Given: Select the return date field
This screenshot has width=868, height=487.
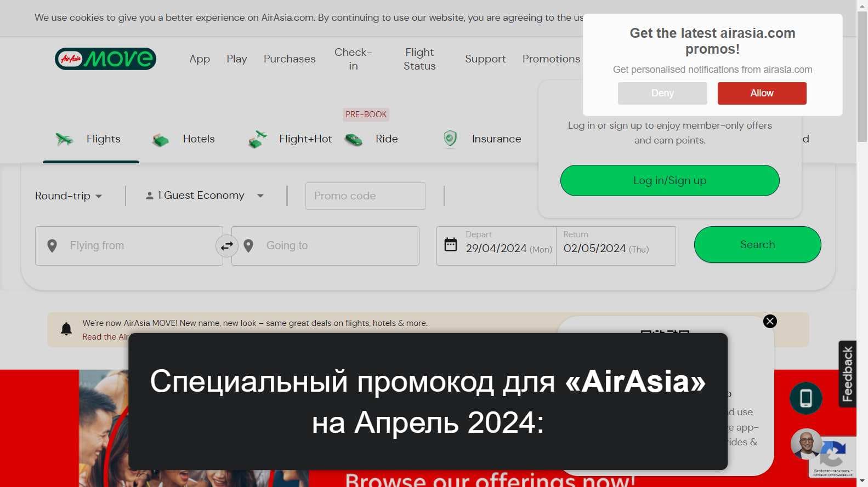Looking at the screenshot, I should pos(616,246).
